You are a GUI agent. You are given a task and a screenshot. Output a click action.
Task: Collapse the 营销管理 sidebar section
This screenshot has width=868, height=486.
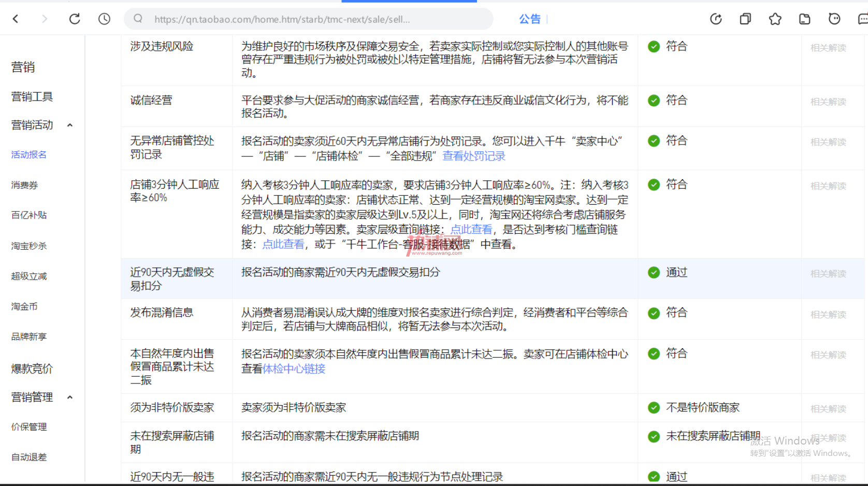pos(70,397)
